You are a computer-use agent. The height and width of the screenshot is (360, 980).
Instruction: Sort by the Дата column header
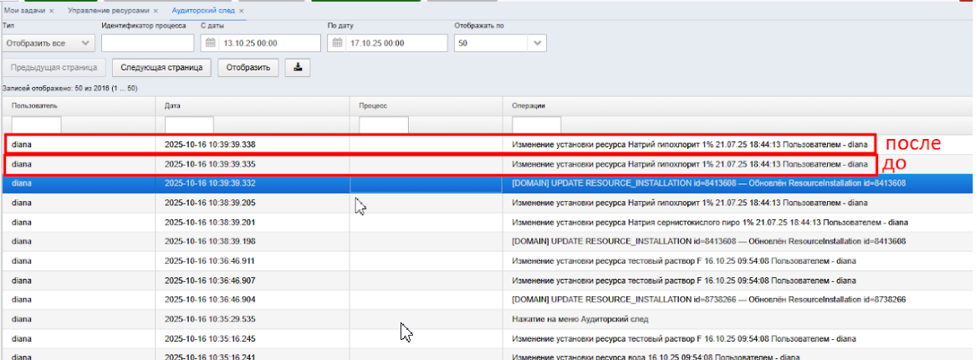pyautogui.click(x=172, y=105)
